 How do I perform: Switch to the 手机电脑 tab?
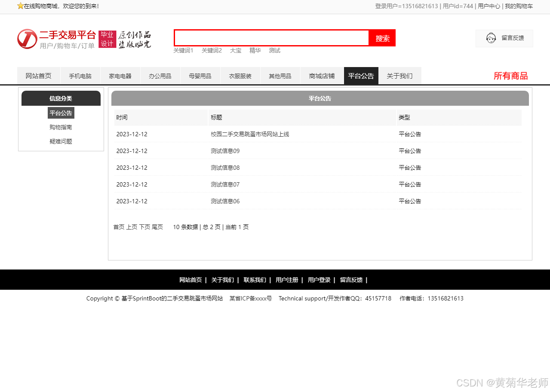[x=80, y=75]
